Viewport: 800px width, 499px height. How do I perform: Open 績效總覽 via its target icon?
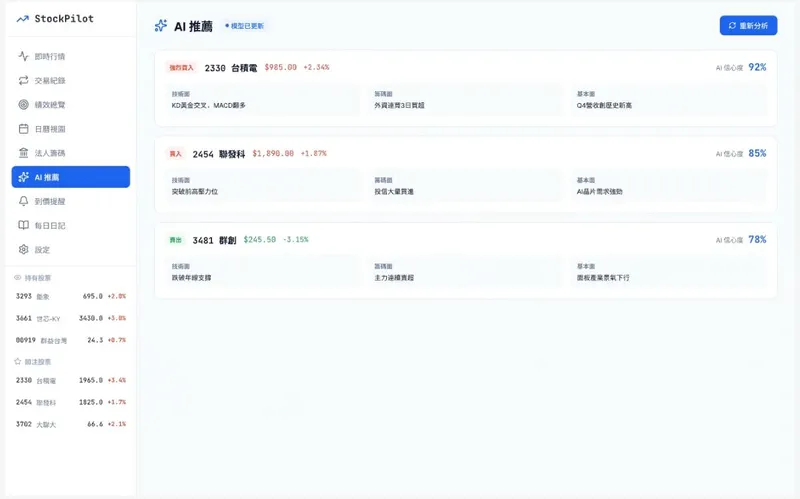click(x=23, y=105)
